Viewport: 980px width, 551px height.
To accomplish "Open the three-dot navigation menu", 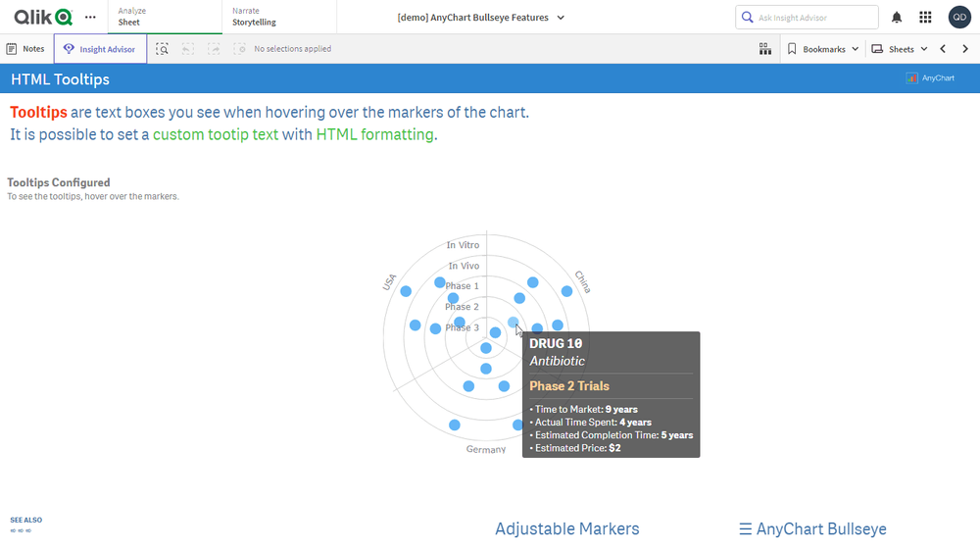I will click(91, 18).
